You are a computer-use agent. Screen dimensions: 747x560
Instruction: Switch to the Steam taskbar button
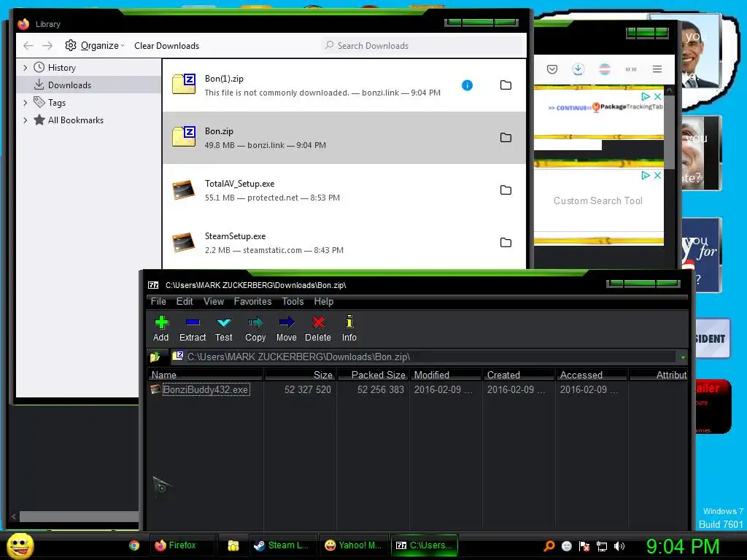pos(282,545)
